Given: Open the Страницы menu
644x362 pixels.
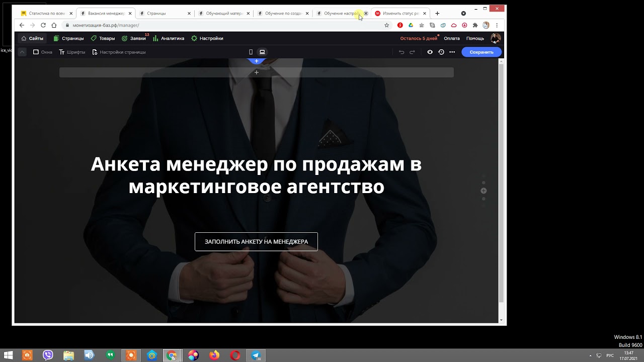Looking at the screenshot, I should 68,38.
